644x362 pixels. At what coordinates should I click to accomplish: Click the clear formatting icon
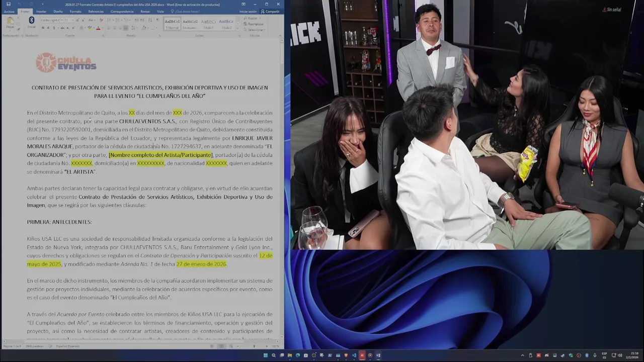101,20
